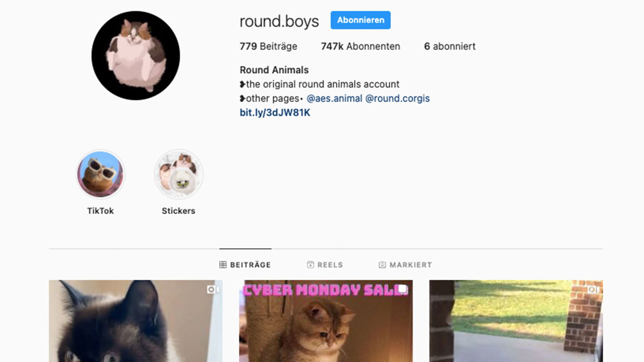
Task: Switch to the REELS tab
Action: tap(325, 265)
